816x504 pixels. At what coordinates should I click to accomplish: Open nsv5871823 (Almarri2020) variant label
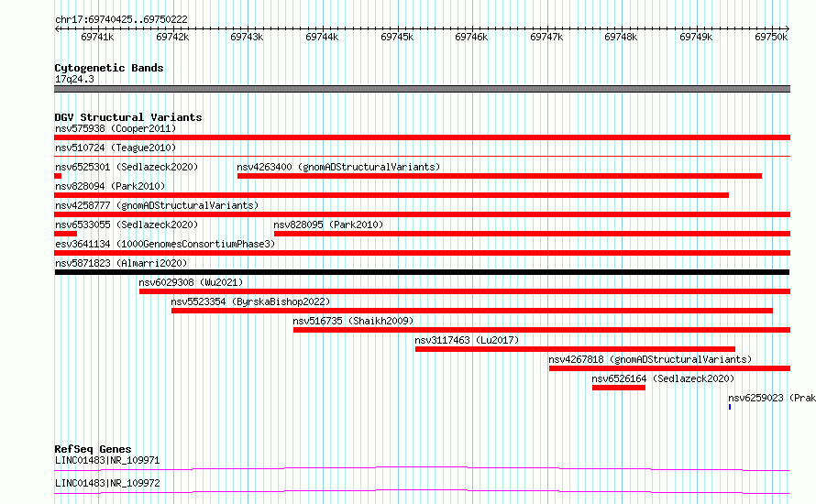[121, 263]
